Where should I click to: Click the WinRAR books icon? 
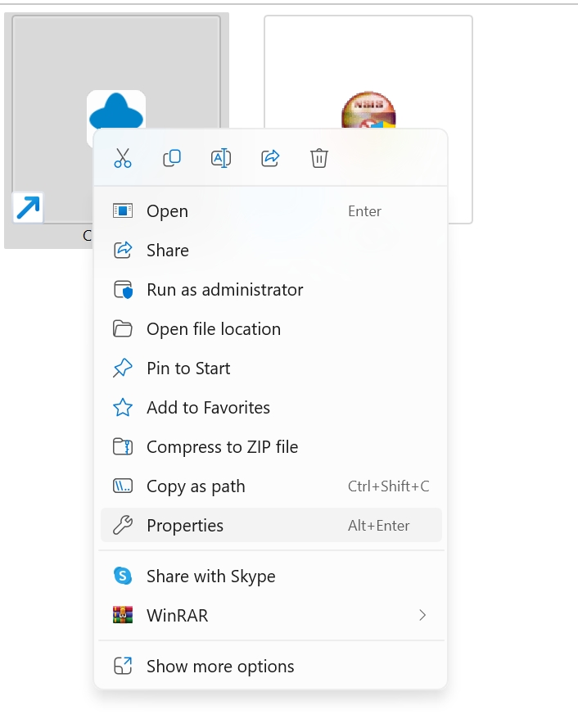point(123,616)
